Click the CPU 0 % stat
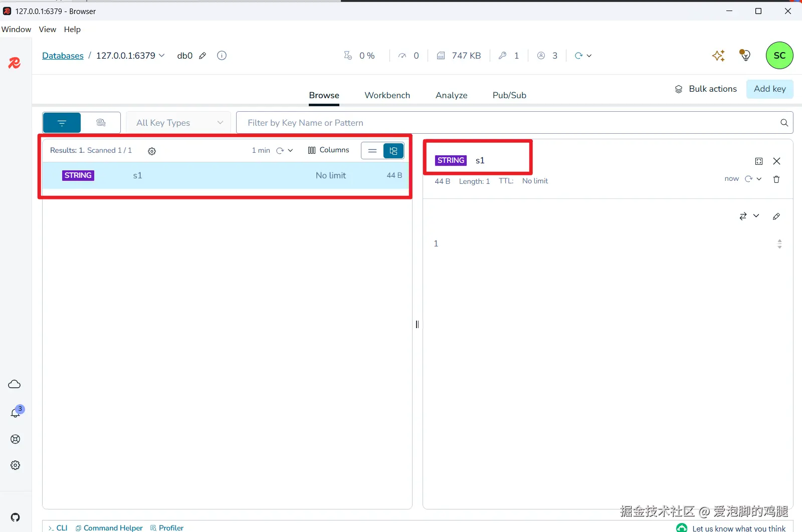 (359, 56)
